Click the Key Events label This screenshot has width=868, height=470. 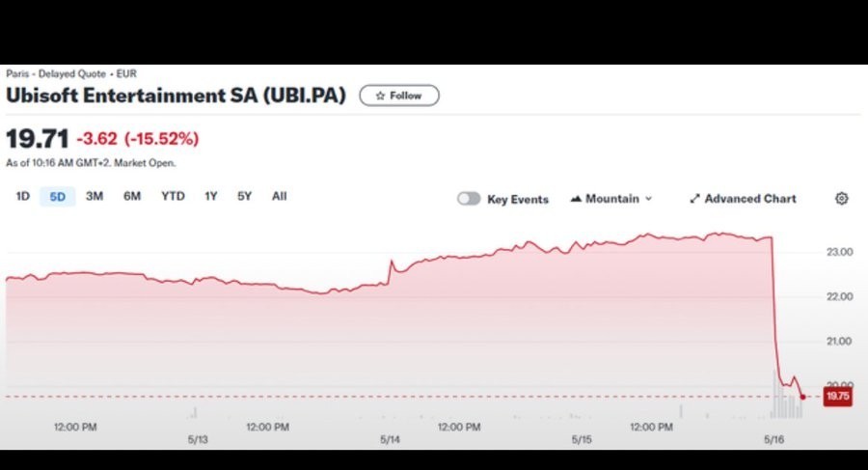[x=518, y=200]
